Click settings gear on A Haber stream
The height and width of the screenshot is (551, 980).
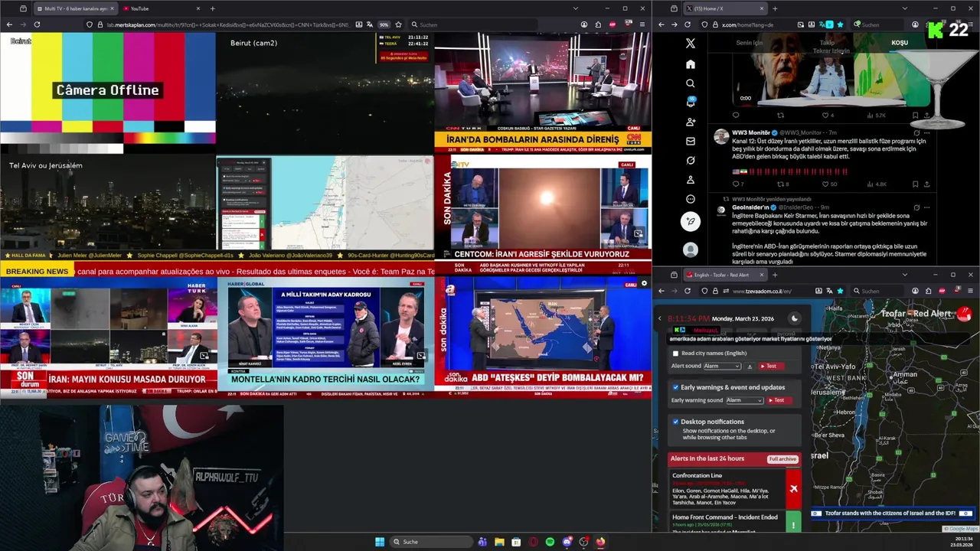pyautogui.click(x=644, y=284)
